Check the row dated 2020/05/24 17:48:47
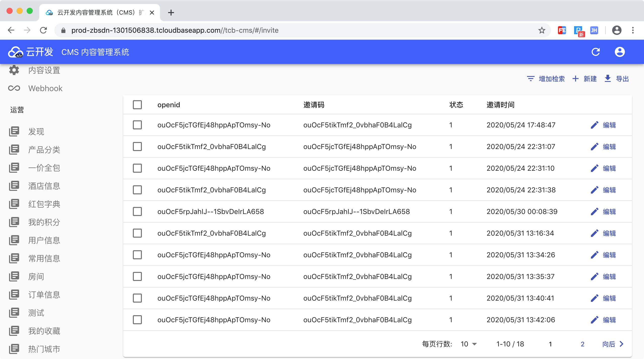This screenshot has height=359, width=644. coord(137,125)
